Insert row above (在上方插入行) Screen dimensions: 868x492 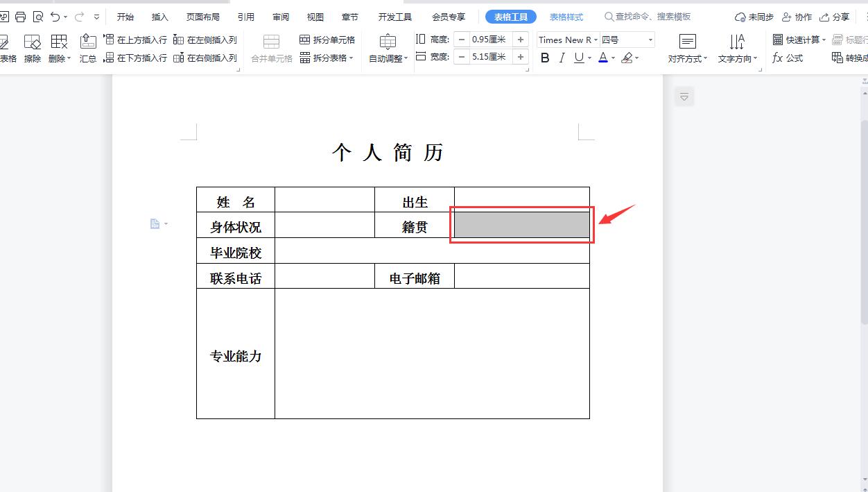tap(135, 40)
